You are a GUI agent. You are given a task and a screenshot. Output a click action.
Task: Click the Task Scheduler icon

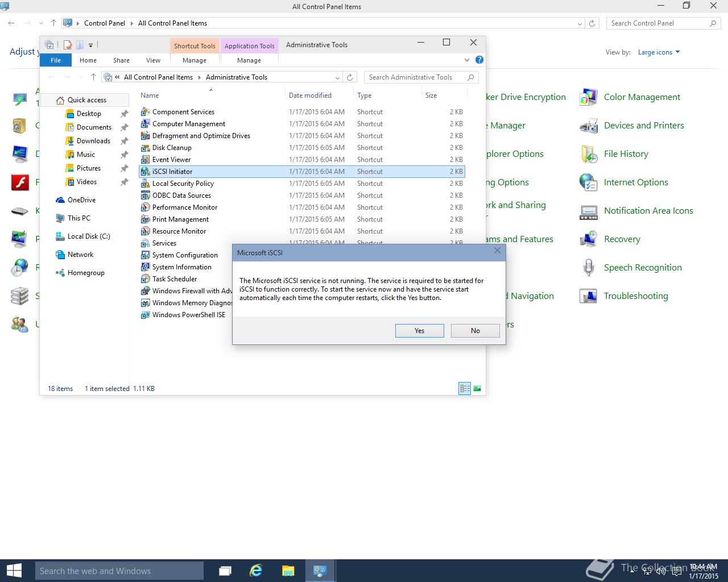click(145, 279)
